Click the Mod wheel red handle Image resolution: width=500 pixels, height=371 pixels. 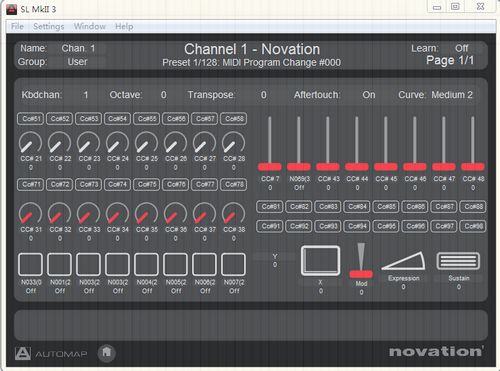(x=361, y=274)
